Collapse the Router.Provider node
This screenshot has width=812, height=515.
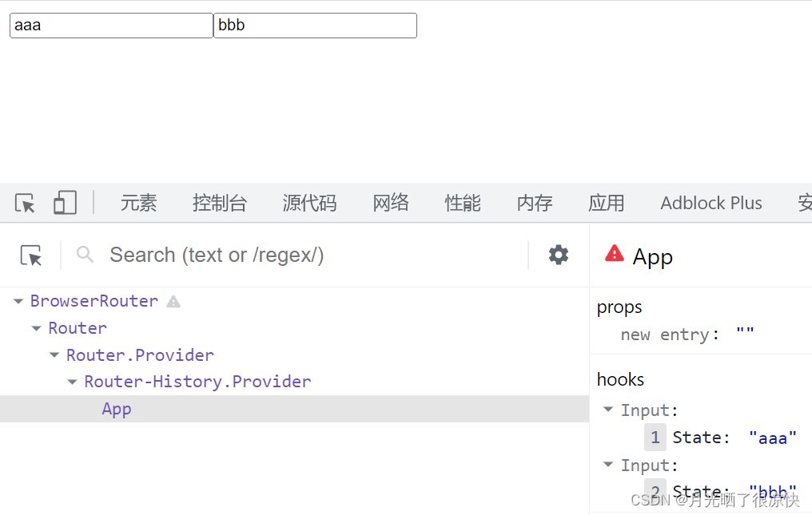tap(54, 355)
